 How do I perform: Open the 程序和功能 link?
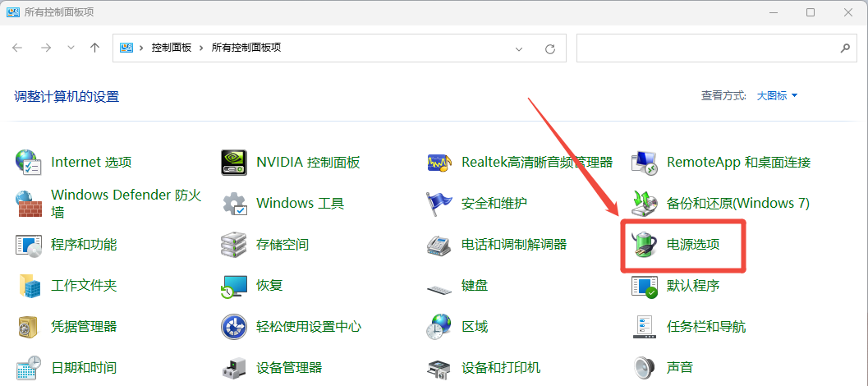point(84,244)
